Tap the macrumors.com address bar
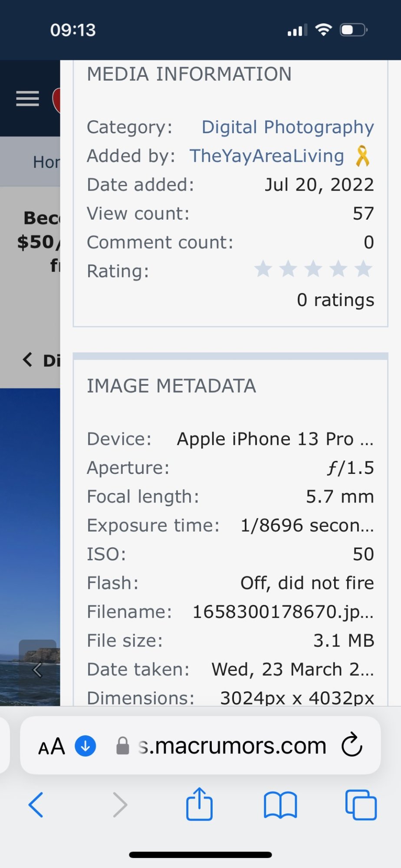 tap(232, 746)
